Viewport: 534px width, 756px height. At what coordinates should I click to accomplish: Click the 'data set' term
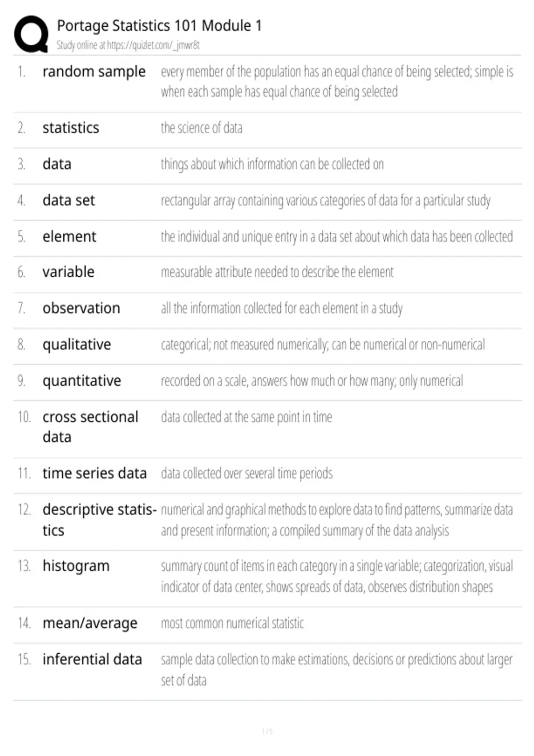69,201
